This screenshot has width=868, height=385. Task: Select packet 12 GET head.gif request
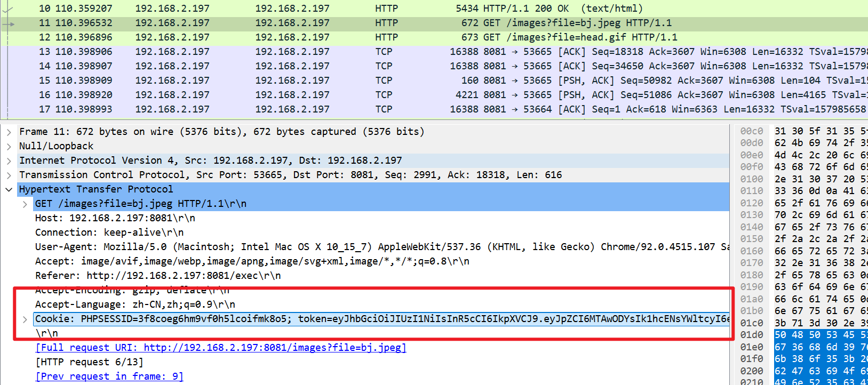click(434, 37)
